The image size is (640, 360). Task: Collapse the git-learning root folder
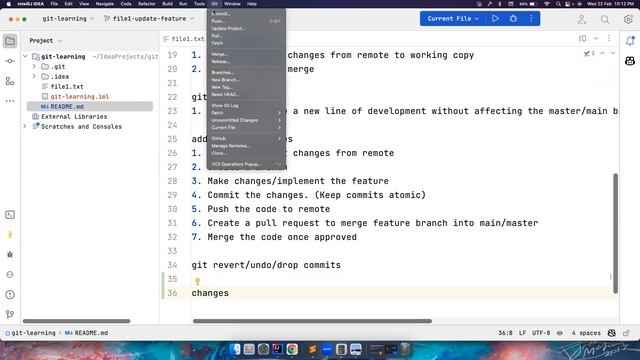click(25, 56)
